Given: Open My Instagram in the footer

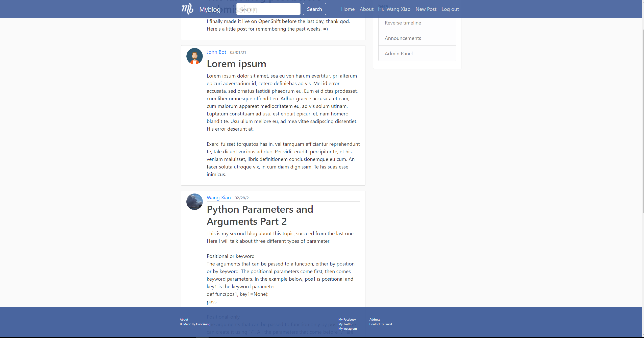Looking at the screenshot, I should point(347,329).
